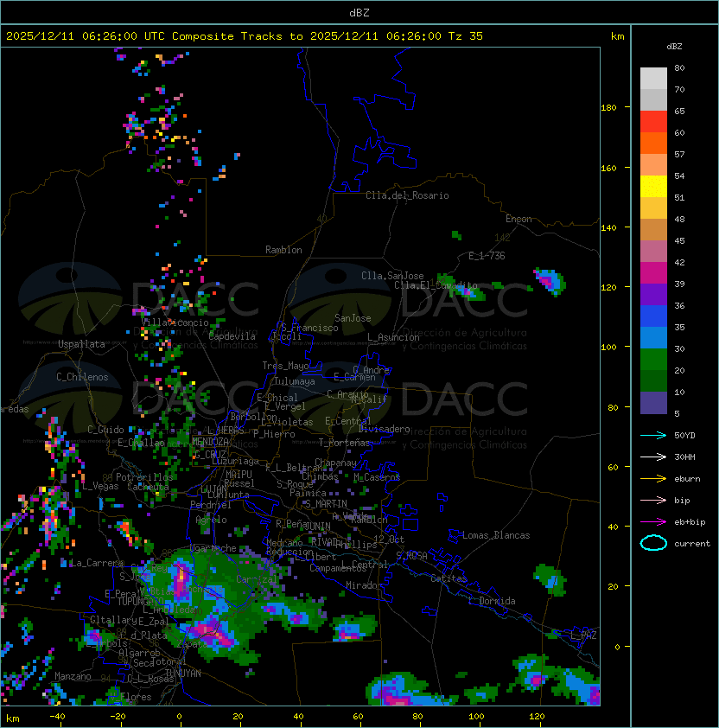Click the 'L_Dormida' map label

coord(493,601)
